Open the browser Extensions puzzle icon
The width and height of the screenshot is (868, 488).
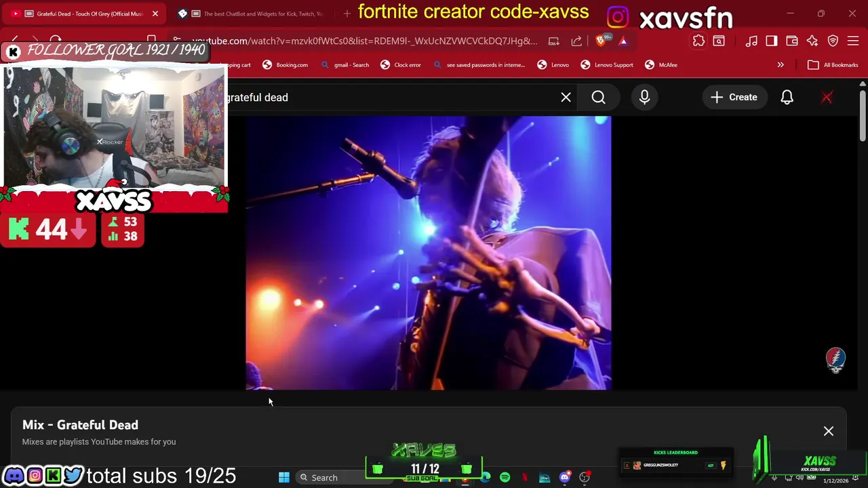point(698,41)
